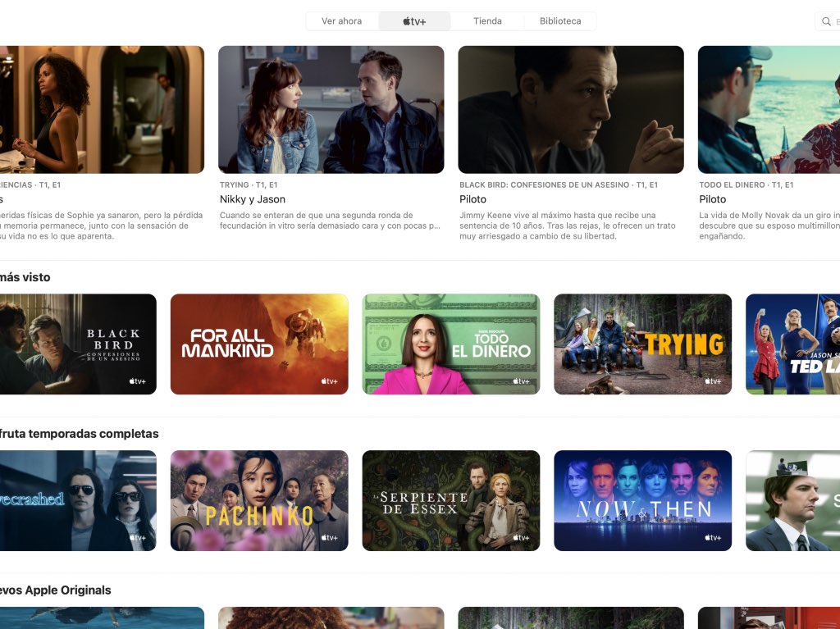This screenshot has width=840, height=629.
Task: Click the Apple Originals section heading
Action: click(56, 590)
